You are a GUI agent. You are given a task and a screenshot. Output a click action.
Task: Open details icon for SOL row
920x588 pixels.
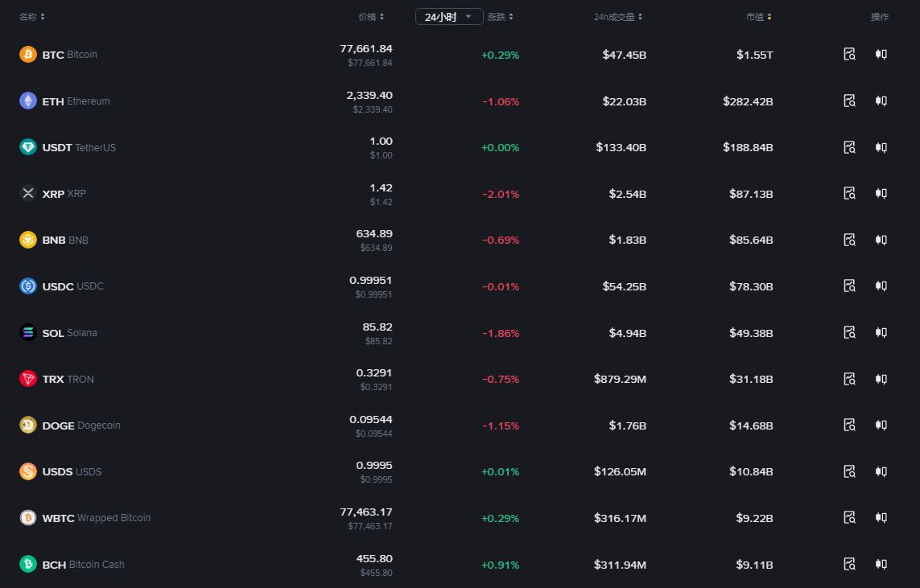tap(849, 332)
